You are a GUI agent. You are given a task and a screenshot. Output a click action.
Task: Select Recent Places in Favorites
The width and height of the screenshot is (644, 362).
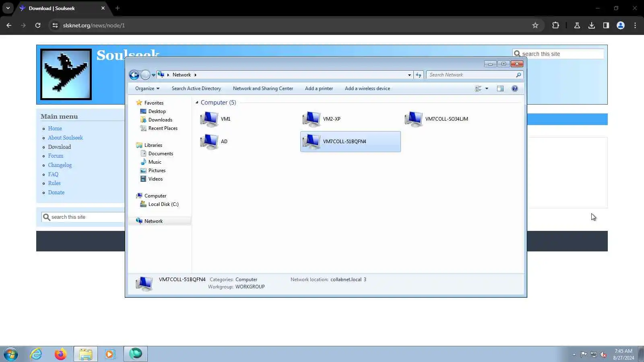[x=163, y=128]
